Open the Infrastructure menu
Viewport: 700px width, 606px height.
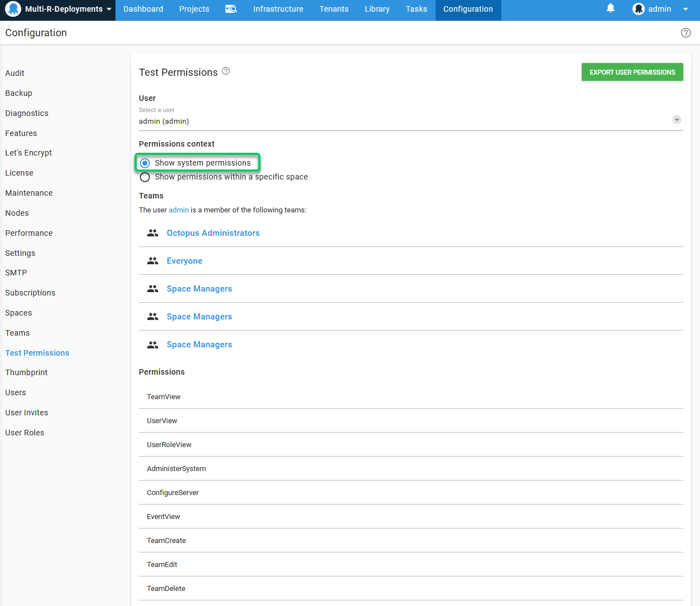(x=278, y=9)
